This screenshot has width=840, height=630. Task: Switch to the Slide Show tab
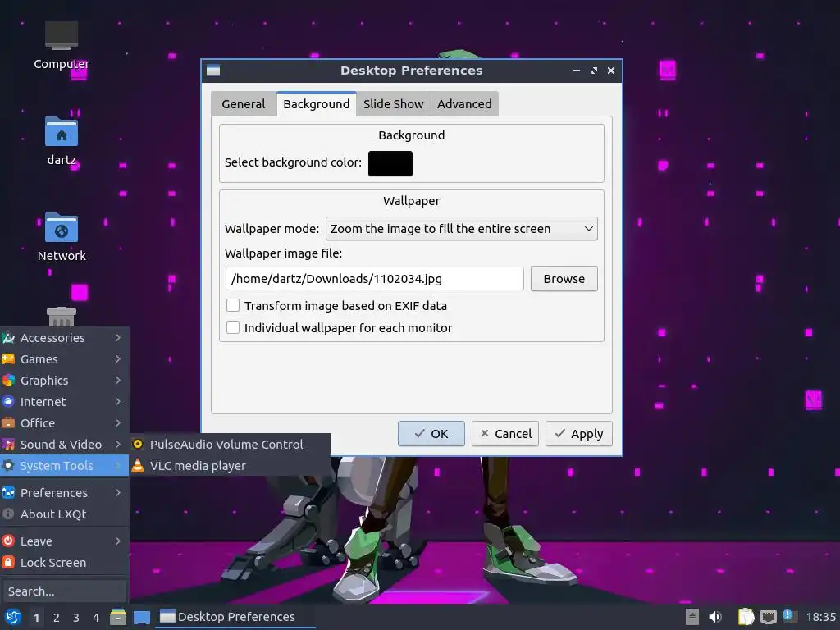(393, 104)
